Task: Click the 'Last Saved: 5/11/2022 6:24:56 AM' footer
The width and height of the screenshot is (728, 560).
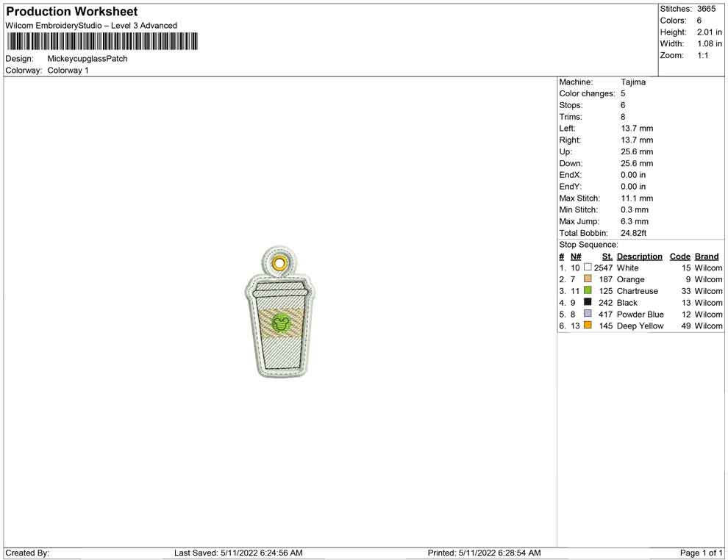Action: click(x=238, y=553)
